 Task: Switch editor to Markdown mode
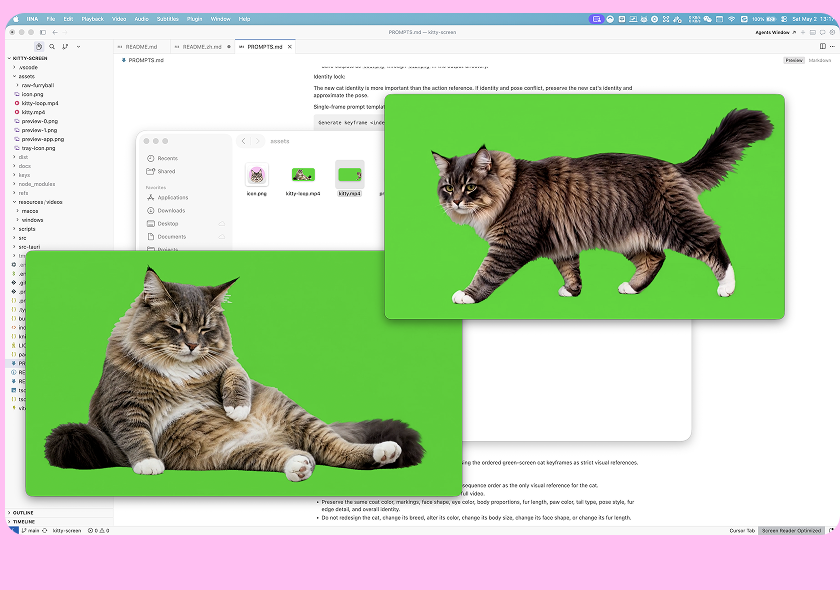tap(820, 61)
